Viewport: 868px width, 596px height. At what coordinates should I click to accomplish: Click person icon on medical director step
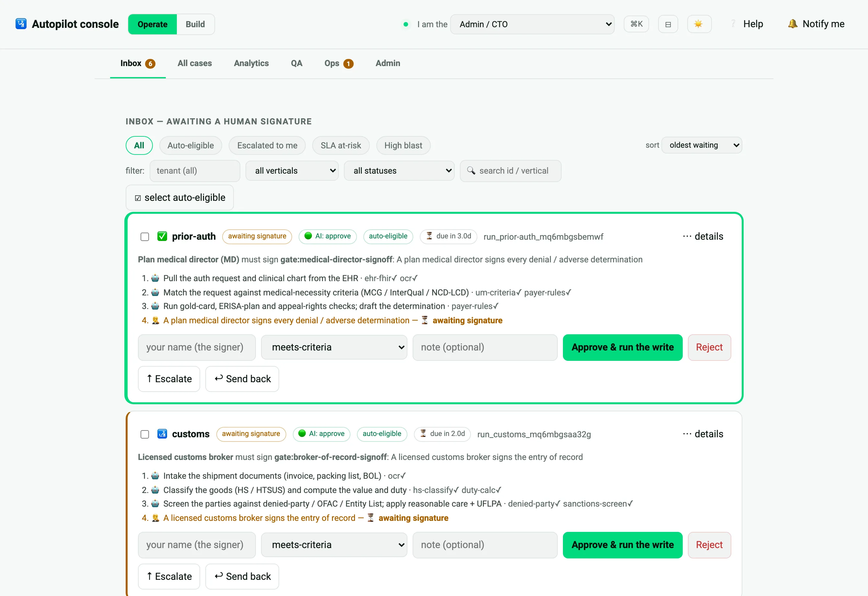155,320
